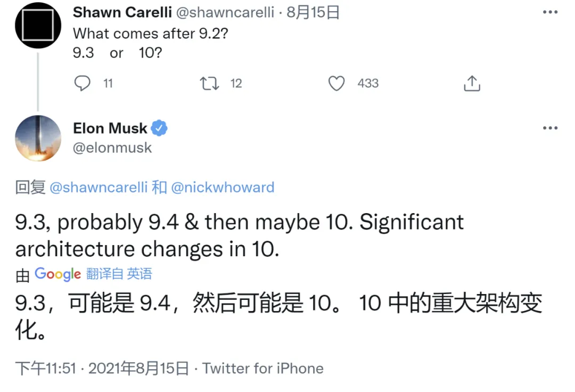Click the Google logo in the translation line
575x392 pixels.
tap(57, 274)
